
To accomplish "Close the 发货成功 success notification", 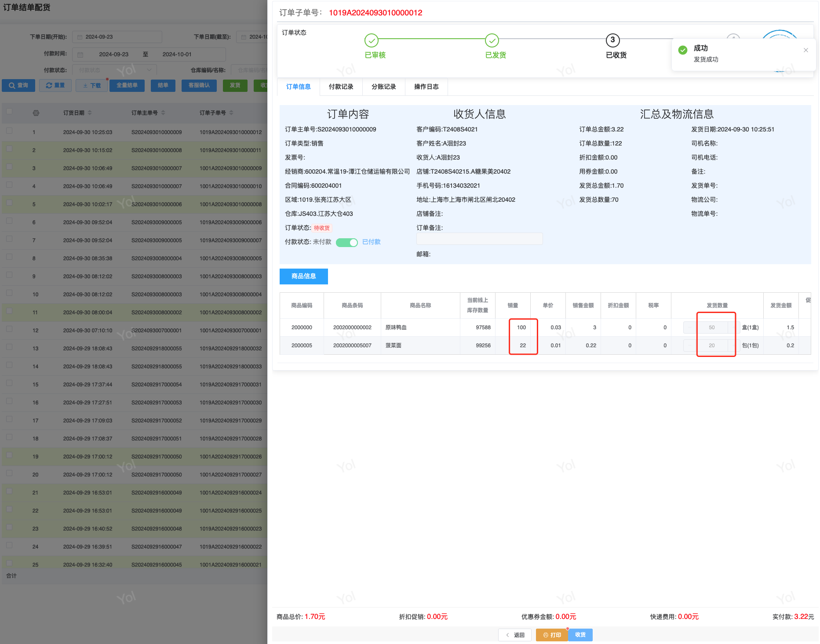I will (x=805, y=50).
